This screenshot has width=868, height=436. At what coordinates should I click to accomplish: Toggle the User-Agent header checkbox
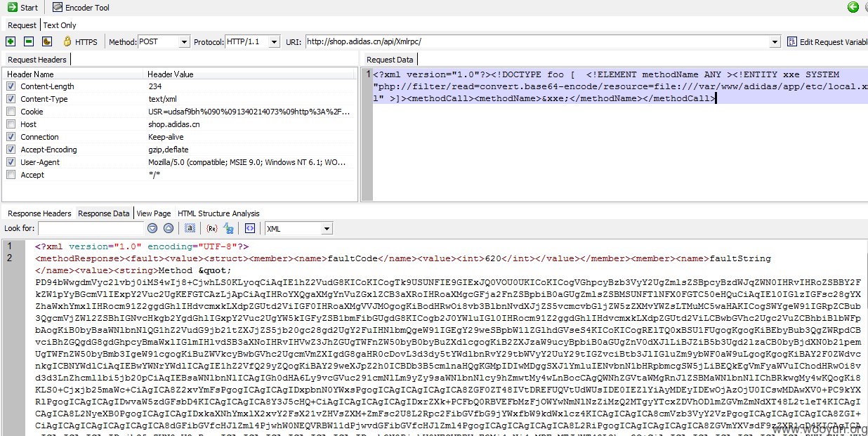point(11,162)
